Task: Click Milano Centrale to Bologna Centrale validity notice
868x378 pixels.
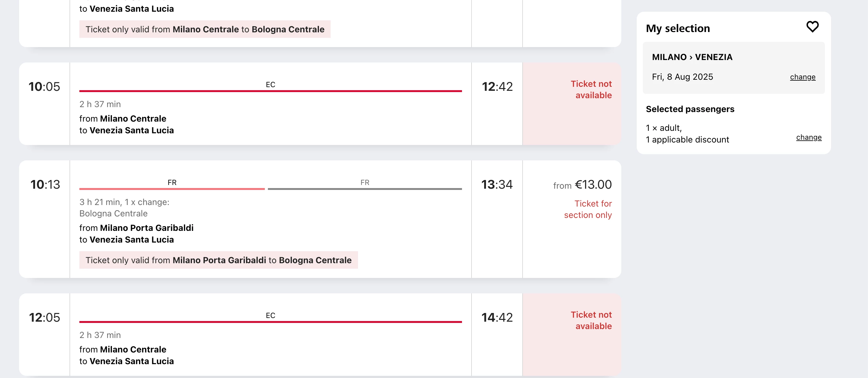Action: click(205, 29)
